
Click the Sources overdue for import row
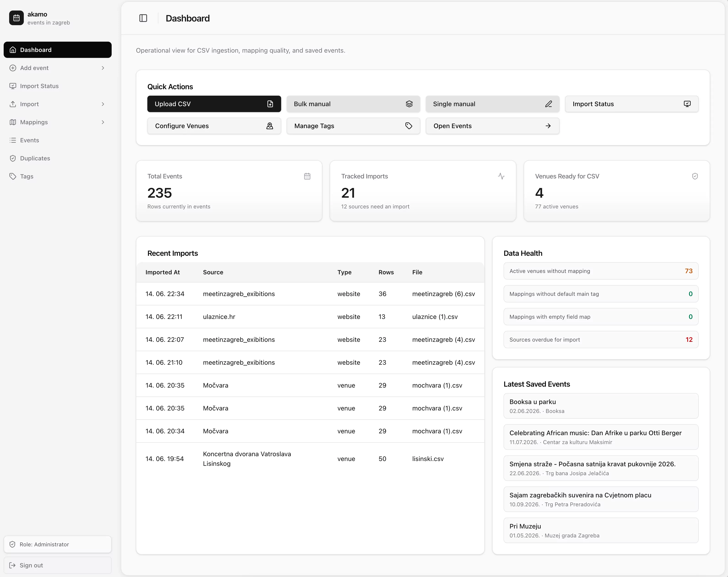pyautogui.click(x=601, y=340)
